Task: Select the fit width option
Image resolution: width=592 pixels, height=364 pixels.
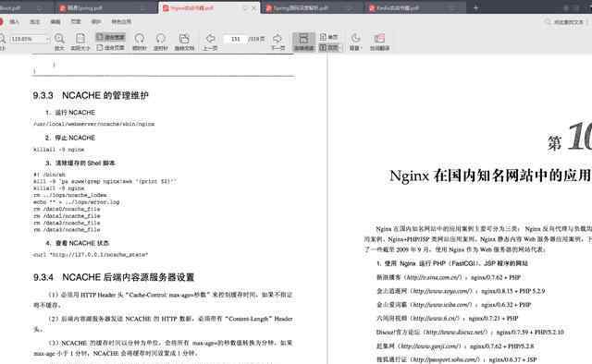Action: pos(110,37)
